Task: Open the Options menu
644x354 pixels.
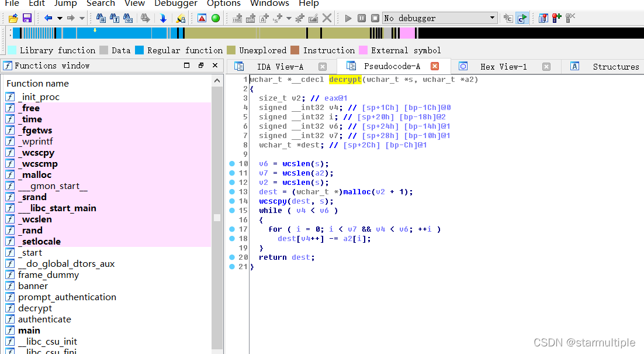Action: tap(224, 4)
